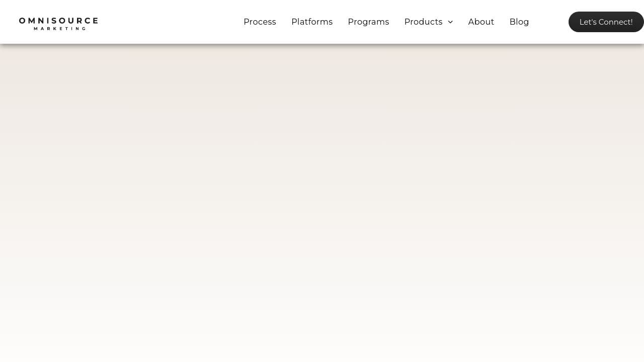This screenshot has width=644, height=362.
Task: Navigate to the Platforms section
Action: [x=312, y=22]
